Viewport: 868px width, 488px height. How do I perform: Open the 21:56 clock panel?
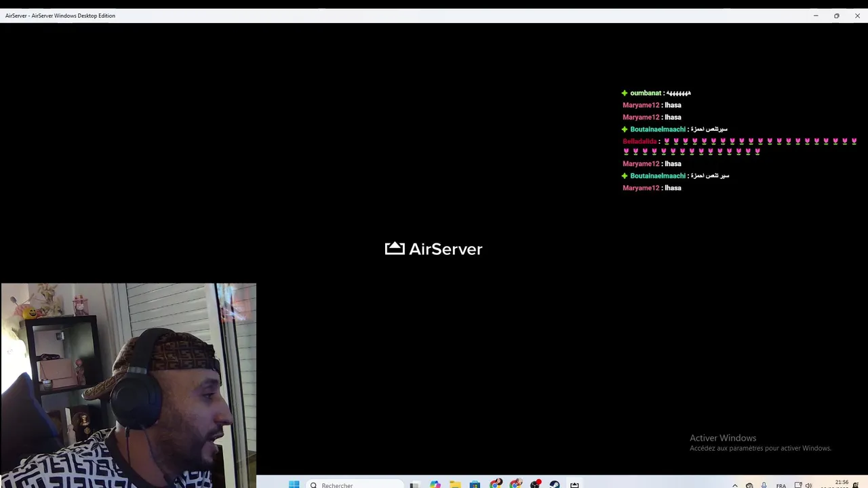click(842, 484)
